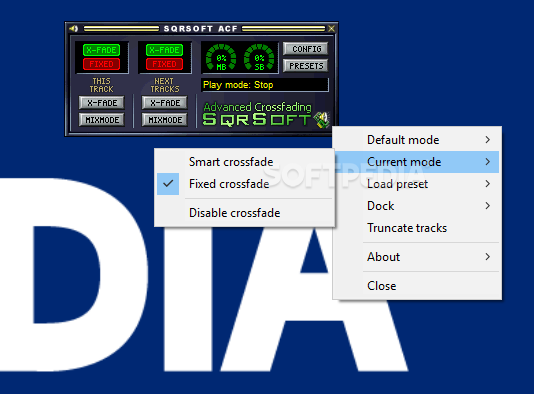Choose Close in the context menu
Screen dimensions: 534x394
(x=417, y=286)
